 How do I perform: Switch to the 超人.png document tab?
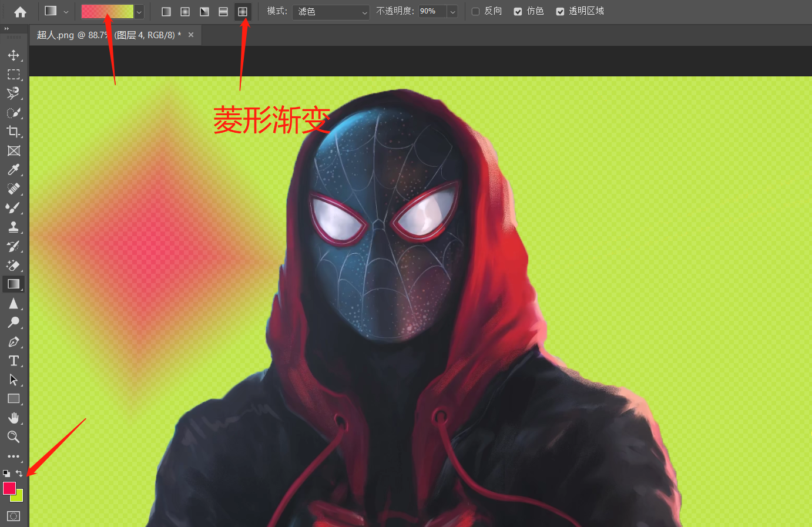pyautogui.click(x=109, y=35)
